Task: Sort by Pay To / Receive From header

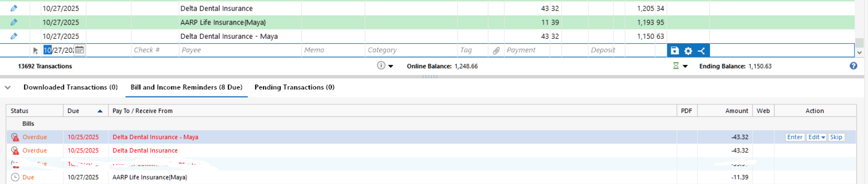Action: click(x=392, y=111)
